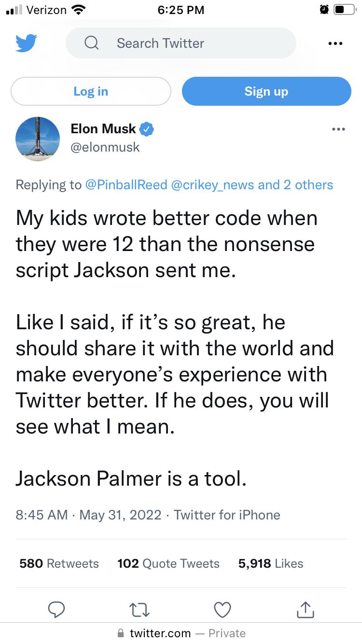Click the retweet icon below the tweet

click(139, 610)
